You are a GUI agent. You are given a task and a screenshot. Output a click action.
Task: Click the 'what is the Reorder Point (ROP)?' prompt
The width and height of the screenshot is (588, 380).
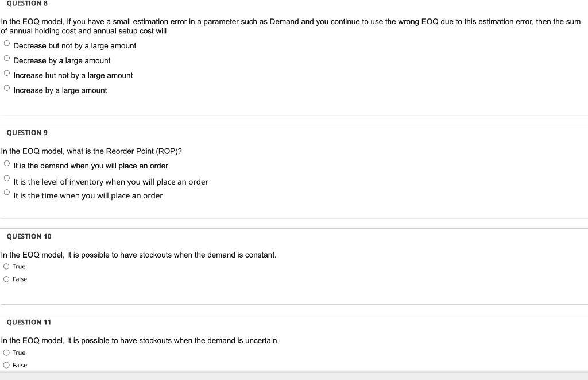[91, 151]
